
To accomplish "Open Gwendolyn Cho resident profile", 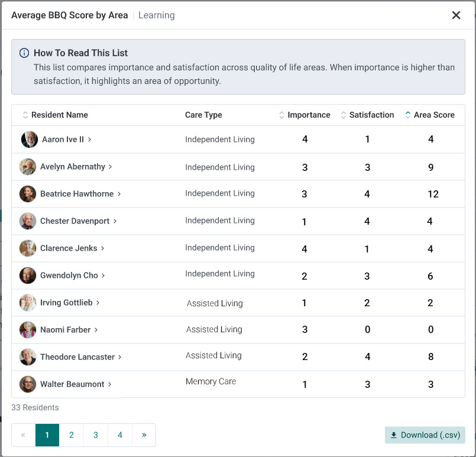I will tap(69, 276).
